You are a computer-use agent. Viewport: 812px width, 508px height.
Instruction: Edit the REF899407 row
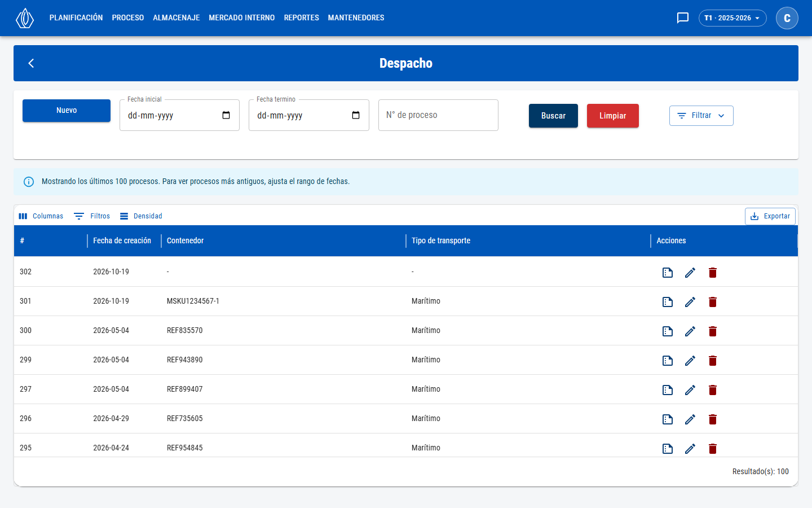690,390
